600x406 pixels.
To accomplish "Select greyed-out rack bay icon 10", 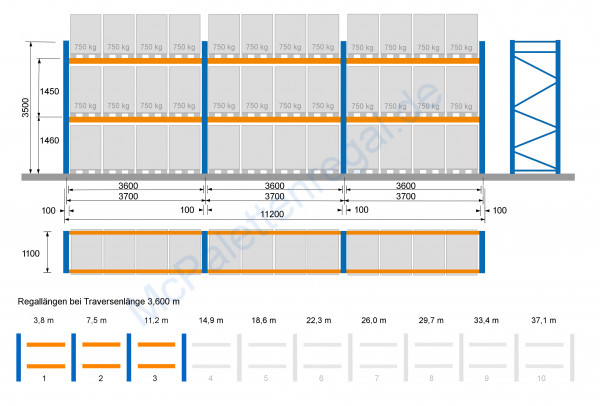I will 543,357.
